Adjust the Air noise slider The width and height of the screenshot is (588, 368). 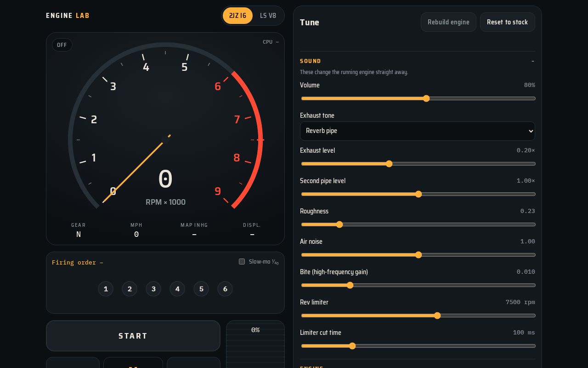(418, 255)
